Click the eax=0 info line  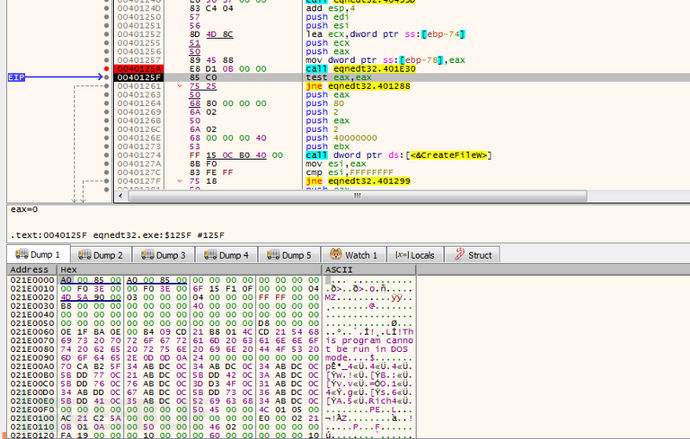coord(24,209)
